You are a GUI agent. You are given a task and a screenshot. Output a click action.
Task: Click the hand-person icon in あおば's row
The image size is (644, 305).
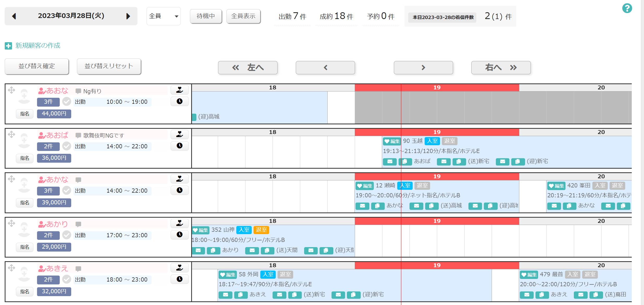(x=179, y=134)
